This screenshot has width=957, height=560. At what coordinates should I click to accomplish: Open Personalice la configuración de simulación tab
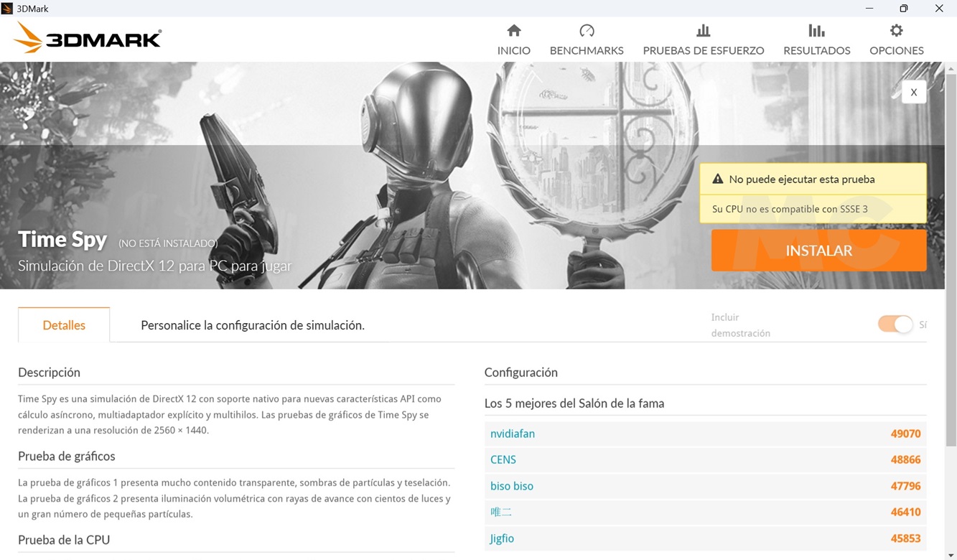tap(252, 325)
